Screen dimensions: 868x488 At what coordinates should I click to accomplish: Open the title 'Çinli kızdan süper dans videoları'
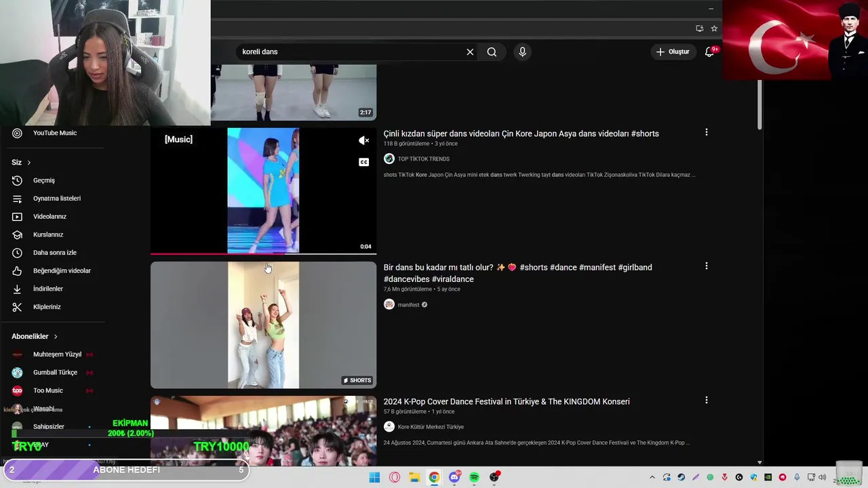tap(521, 134)
